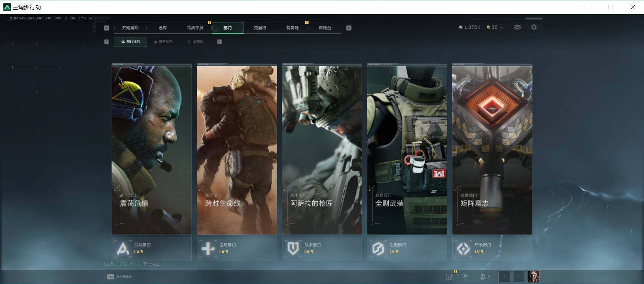This screenshot has width=644, height=284.
Task: Close the 三角洲行动 window
Action: (x=632, y=7)
